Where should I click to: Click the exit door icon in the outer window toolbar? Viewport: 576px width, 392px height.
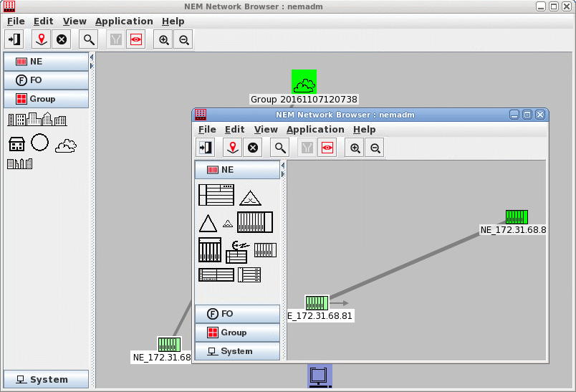15,40
